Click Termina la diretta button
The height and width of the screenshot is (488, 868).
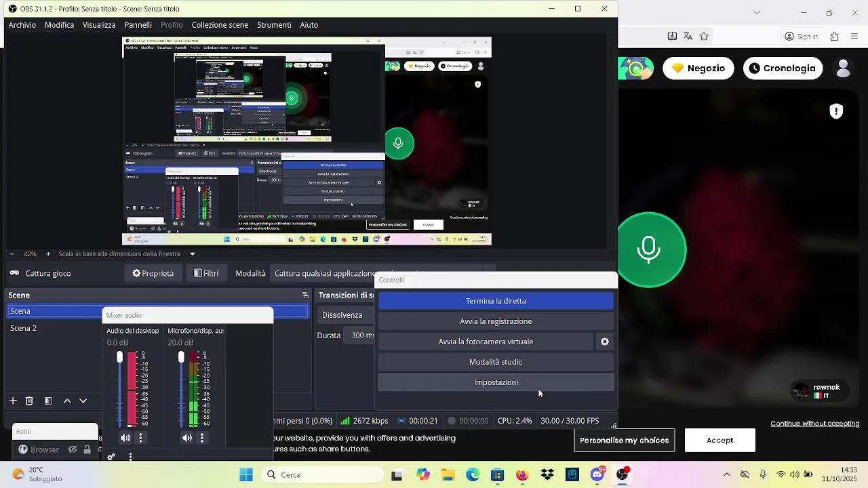point(496,301)
